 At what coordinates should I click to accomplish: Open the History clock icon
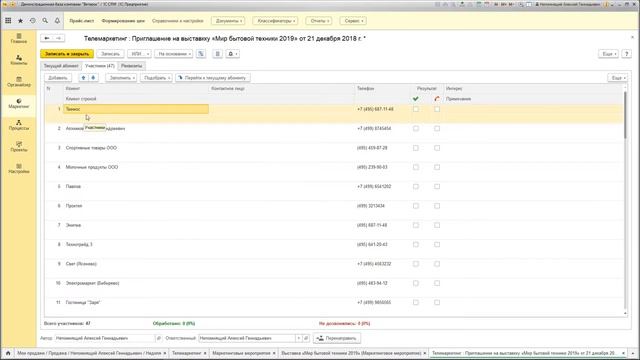(x=33, y=20)
